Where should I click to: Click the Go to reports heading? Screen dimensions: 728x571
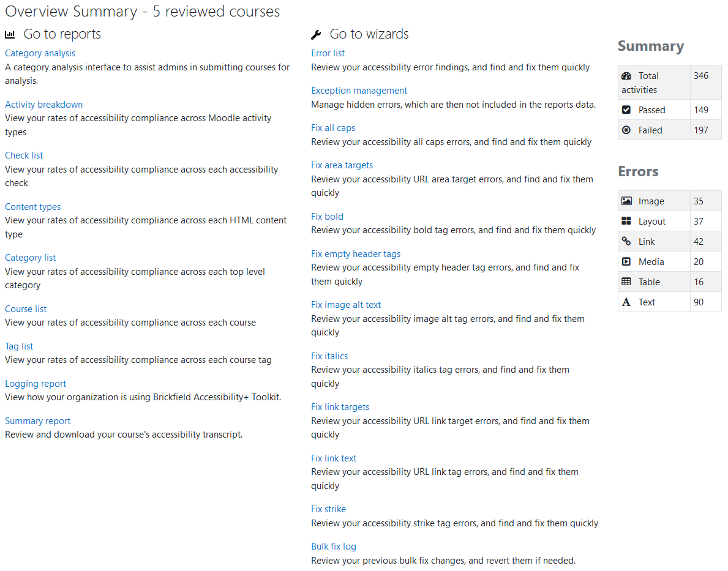click(62, 34)
